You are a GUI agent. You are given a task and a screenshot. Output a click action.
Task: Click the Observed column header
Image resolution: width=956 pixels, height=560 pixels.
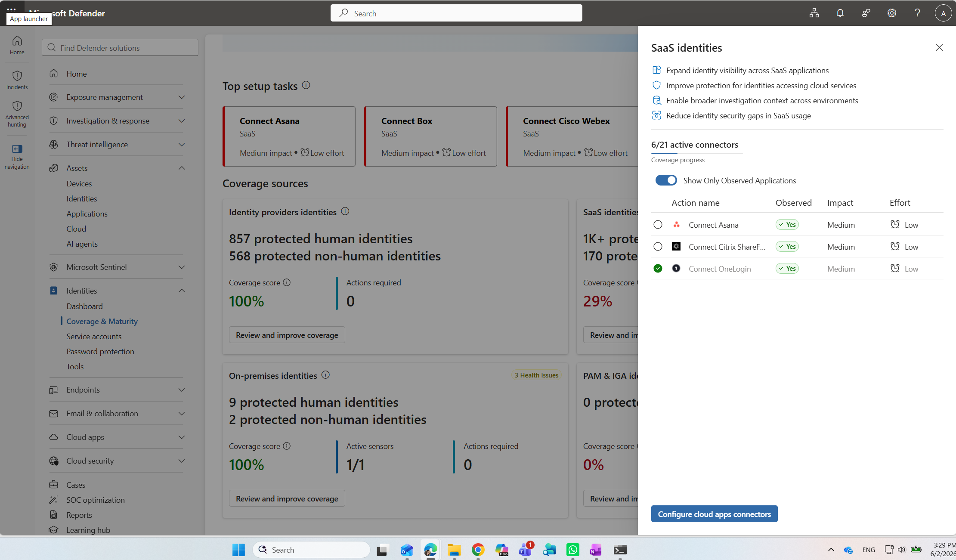coord(793,203)
